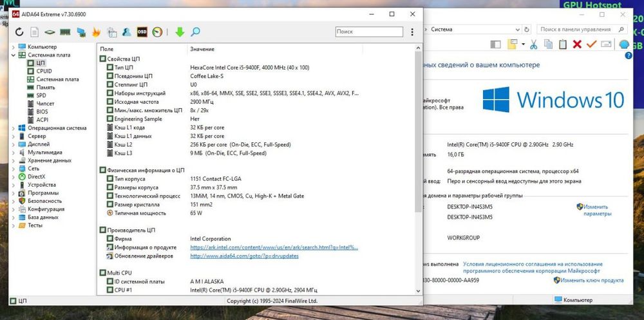Click the blue person silhouette toolbar icon
Screen dimensions: 644x320
(126, 32)
